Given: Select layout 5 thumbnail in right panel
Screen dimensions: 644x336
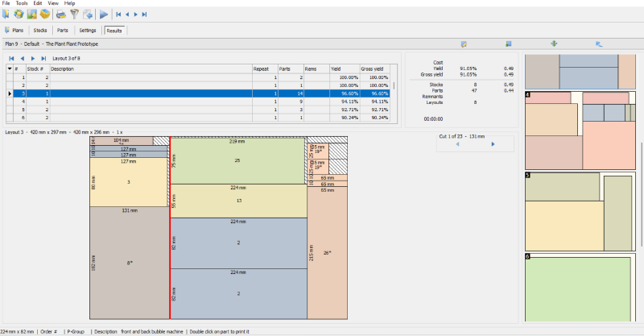Looking at the screenshot, I should 580,211.
